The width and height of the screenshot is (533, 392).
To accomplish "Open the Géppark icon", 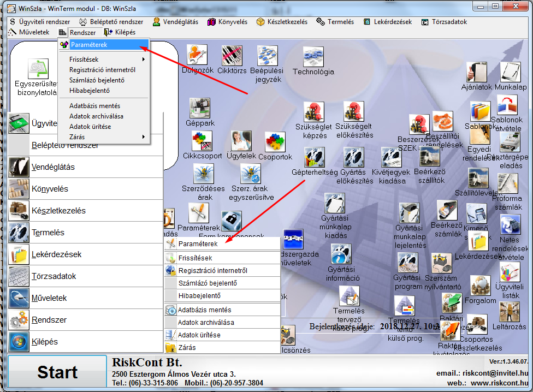I will [x=200, y=108].
